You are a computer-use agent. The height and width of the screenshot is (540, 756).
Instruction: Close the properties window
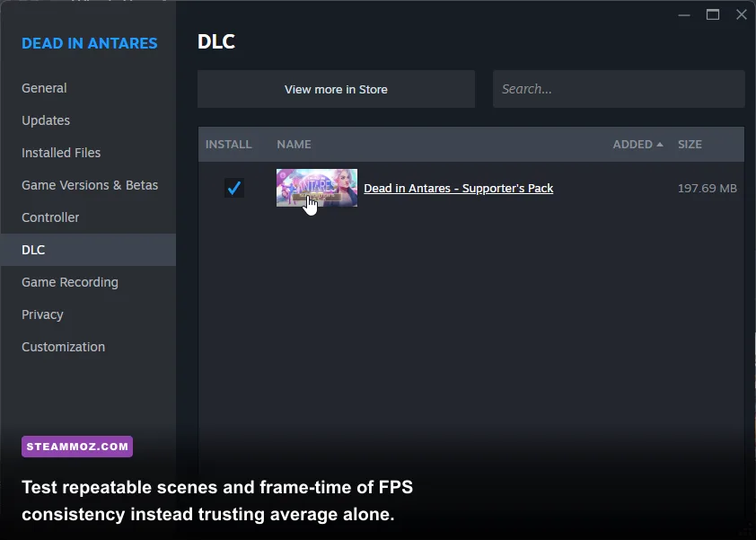tap(742, 15)
